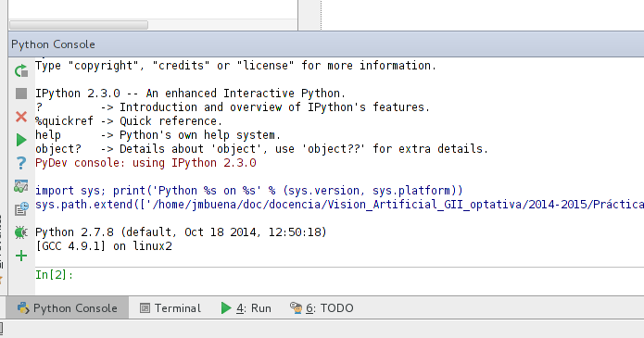Attach debugger using the green bug icon
This screenshot has width=644, height=338.
21,232
